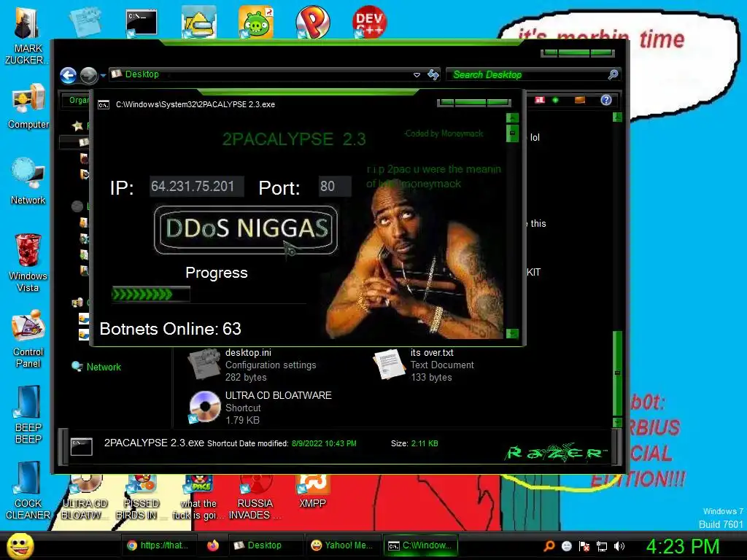Click the orange magnifier tray icon

pos(549,546)
